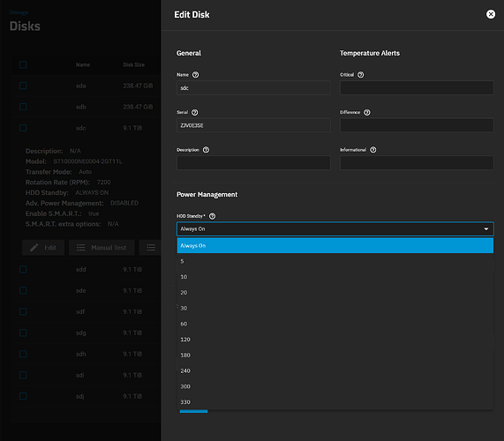Screen dimensions: 504x441
Task: Click the help icon next to Name
Action: [195, 75]
